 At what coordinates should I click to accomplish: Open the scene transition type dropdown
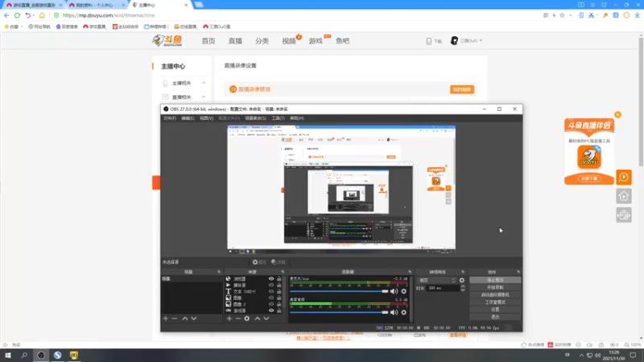(437, 280)
